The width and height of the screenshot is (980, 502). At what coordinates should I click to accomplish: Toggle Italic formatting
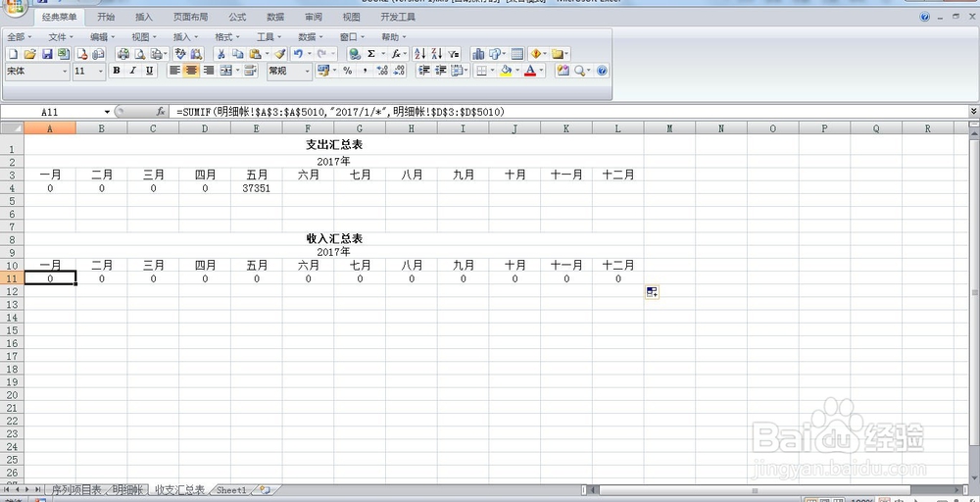click(x=132, y=71)
